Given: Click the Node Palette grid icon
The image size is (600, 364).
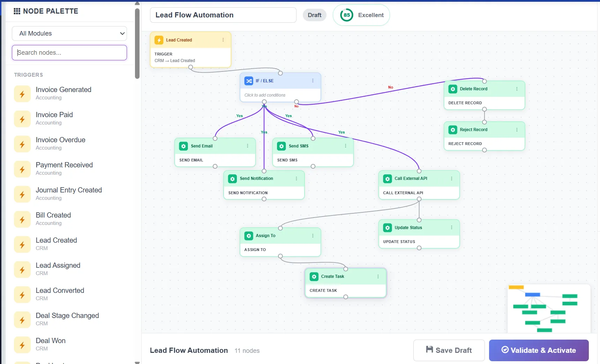Looking at the screenshot, I should [16, 11].
